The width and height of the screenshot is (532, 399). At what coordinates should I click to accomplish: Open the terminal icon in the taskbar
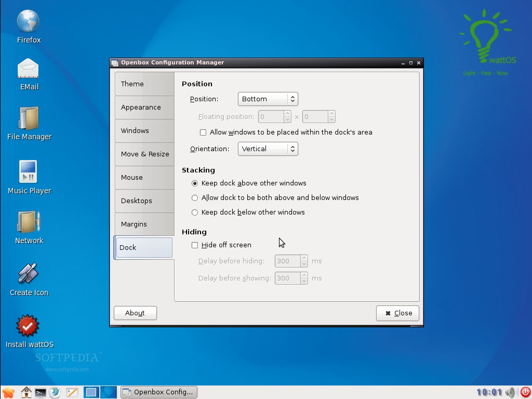41,393
